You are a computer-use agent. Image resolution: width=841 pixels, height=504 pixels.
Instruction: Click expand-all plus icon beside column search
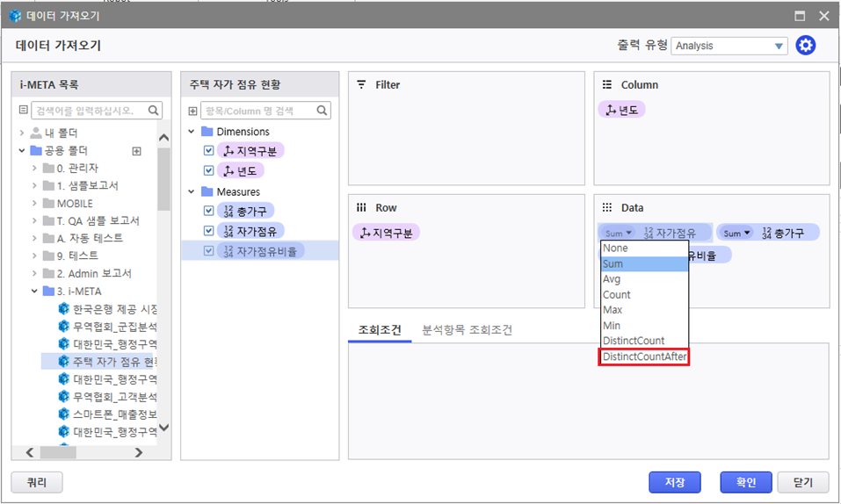click(x=192, y=112)
